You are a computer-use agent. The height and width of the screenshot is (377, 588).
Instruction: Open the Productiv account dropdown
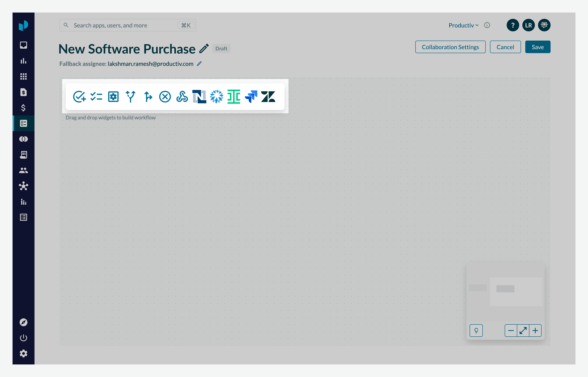tap(464, 25)
